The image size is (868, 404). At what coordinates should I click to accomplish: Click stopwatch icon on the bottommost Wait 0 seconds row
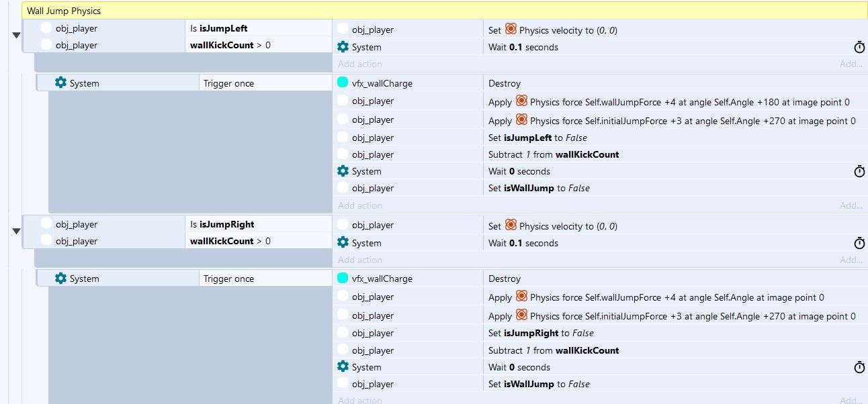click(859, 367)
